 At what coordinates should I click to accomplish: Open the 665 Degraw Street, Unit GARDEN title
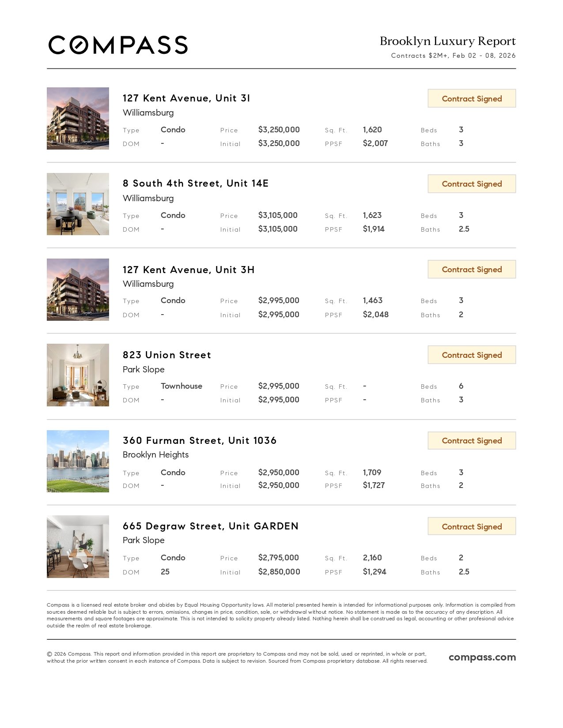point(211,526)
